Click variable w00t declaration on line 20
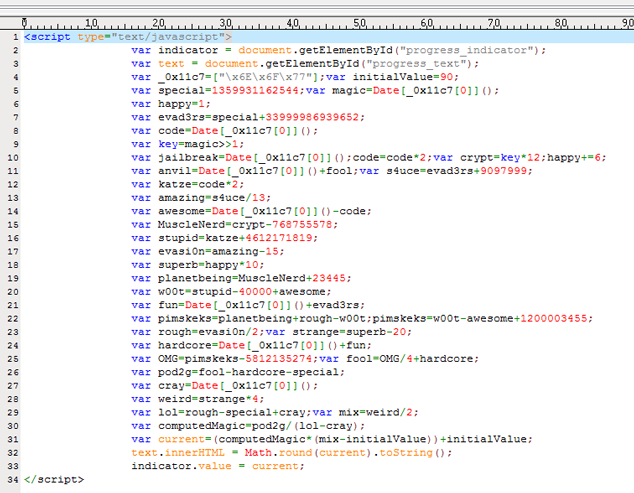 171,292
